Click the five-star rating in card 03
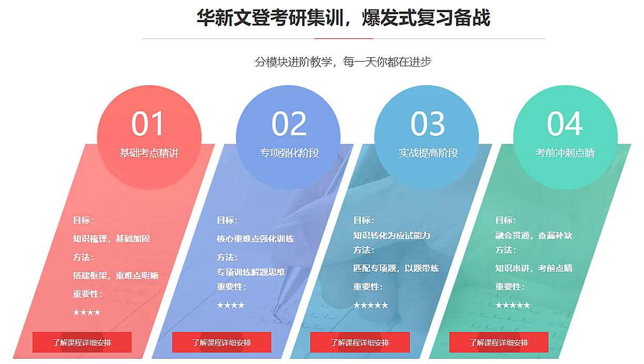The image size is (644, 364). 370,305
